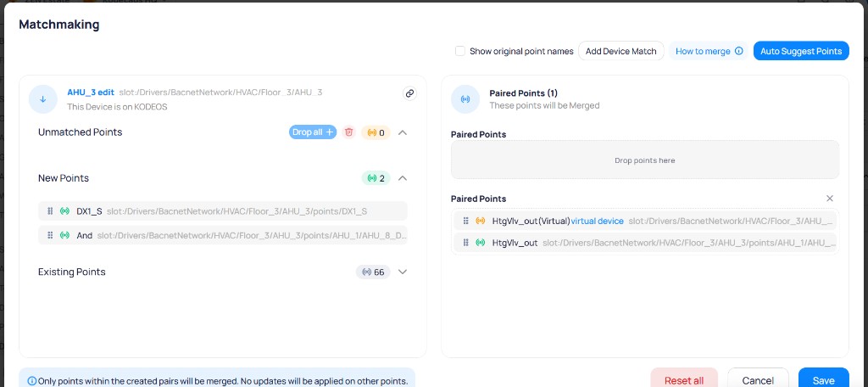Click drag handle of And row
This screenshot has width=868, height=387.
pos(50,235)
